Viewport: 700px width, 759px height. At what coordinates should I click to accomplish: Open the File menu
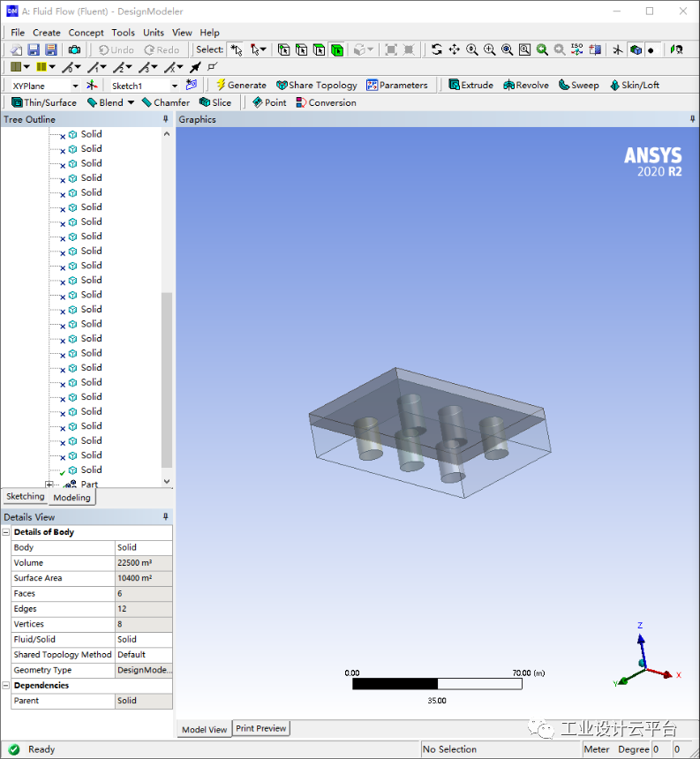tap(18, 33)
